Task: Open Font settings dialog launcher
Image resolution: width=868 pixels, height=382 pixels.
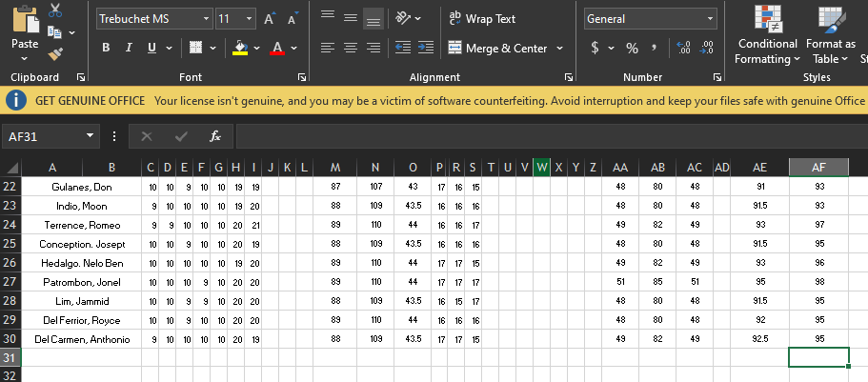Action: click(302, 77)
